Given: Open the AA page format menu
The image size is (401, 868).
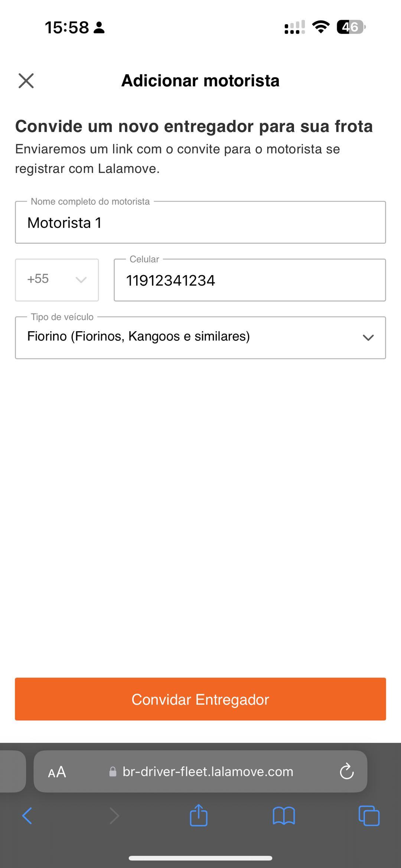Looking at the screenshot, I should point(57,772).
